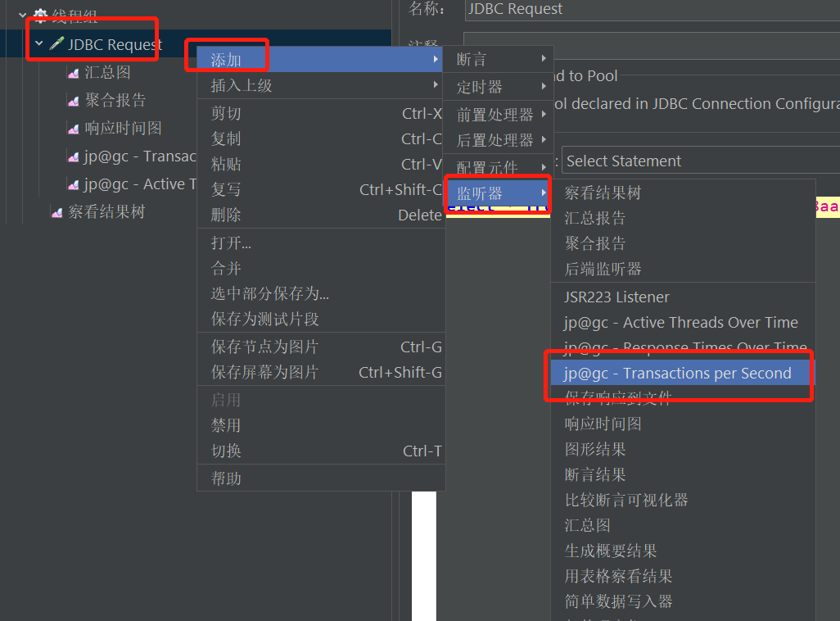840x621 pixels.
Task: Open the 监听器 submenu entry
Action: click(498, 193)
